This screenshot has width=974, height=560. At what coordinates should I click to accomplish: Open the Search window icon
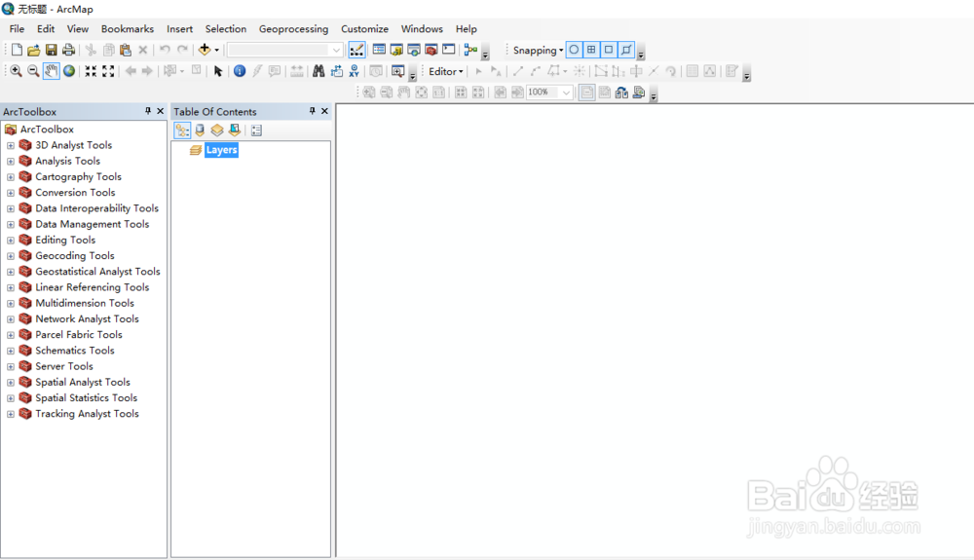pos(414,50)
